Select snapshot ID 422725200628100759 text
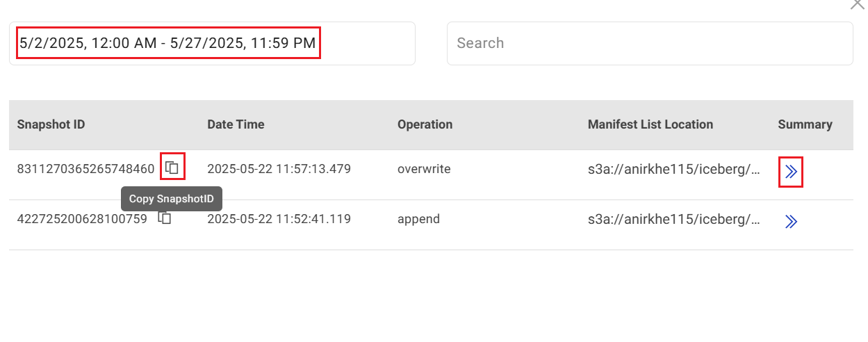Image resolution: width=868 pixels, height=342 pixels. (x=82, y=219)
